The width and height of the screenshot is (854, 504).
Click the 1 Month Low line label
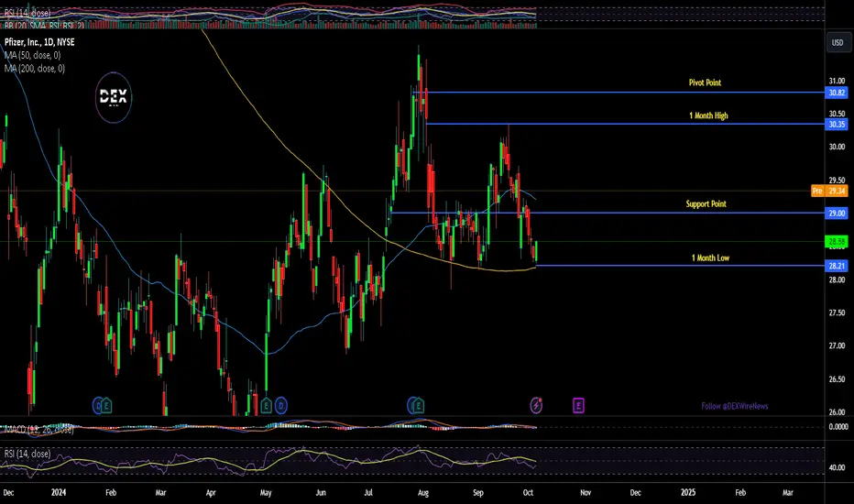point(710,257)
